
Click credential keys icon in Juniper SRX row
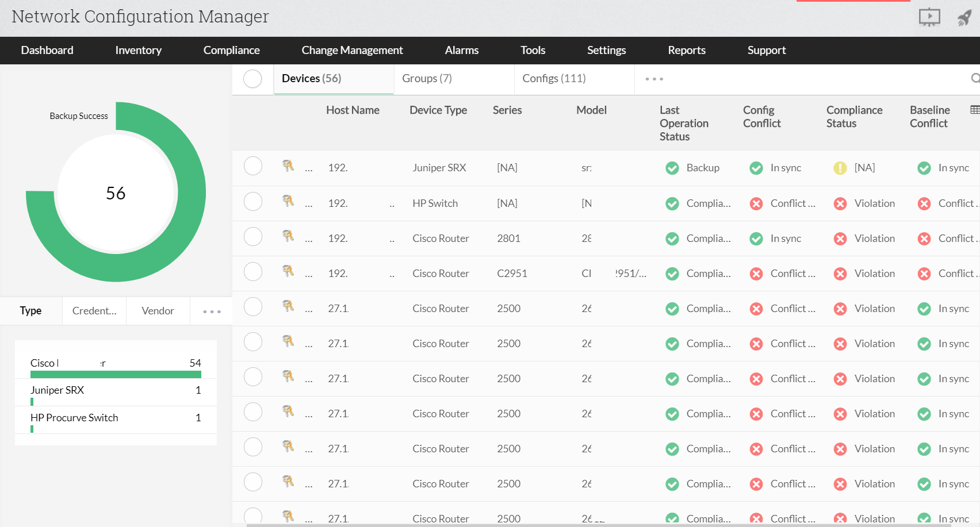[x=288, y=166]
